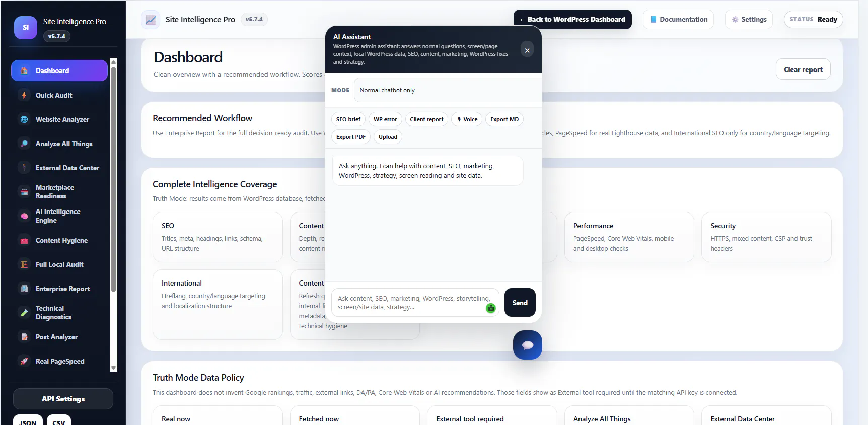Image resolution: width=868 pixels, height=425 pixels.
Task: Send the chat message
Action: coord(520,303)
